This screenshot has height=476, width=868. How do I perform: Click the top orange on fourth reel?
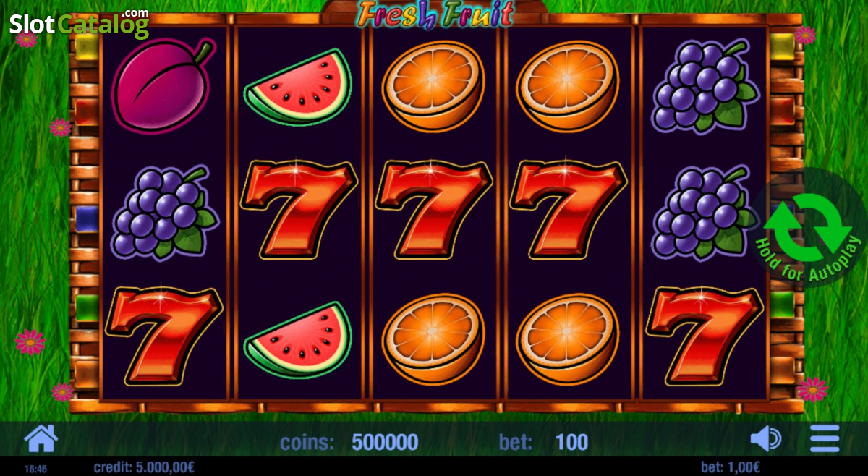[x=568, y=85]
